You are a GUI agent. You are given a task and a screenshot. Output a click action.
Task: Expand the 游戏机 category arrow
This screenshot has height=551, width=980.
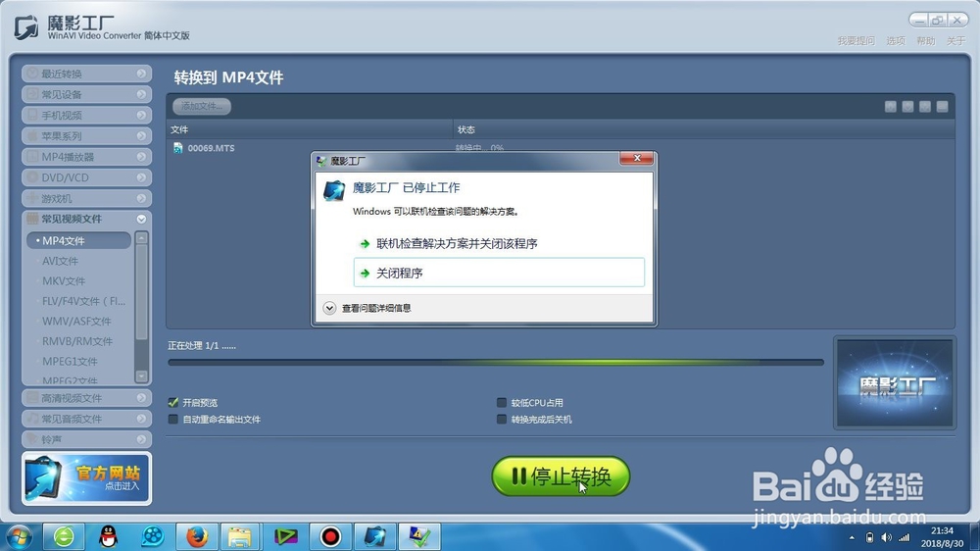tap(141, 198)
